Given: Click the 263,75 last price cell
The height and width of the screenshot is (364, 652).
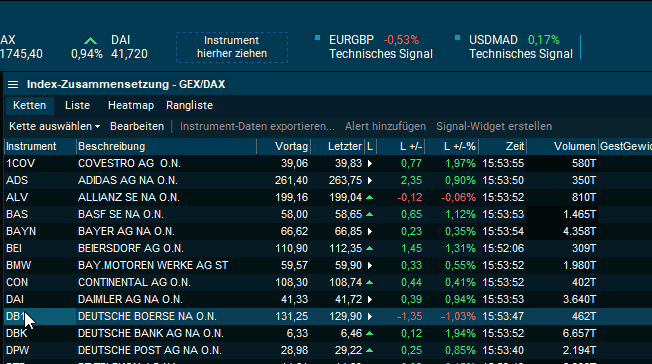Looking at the screenshot, I should tap(345, 181).
